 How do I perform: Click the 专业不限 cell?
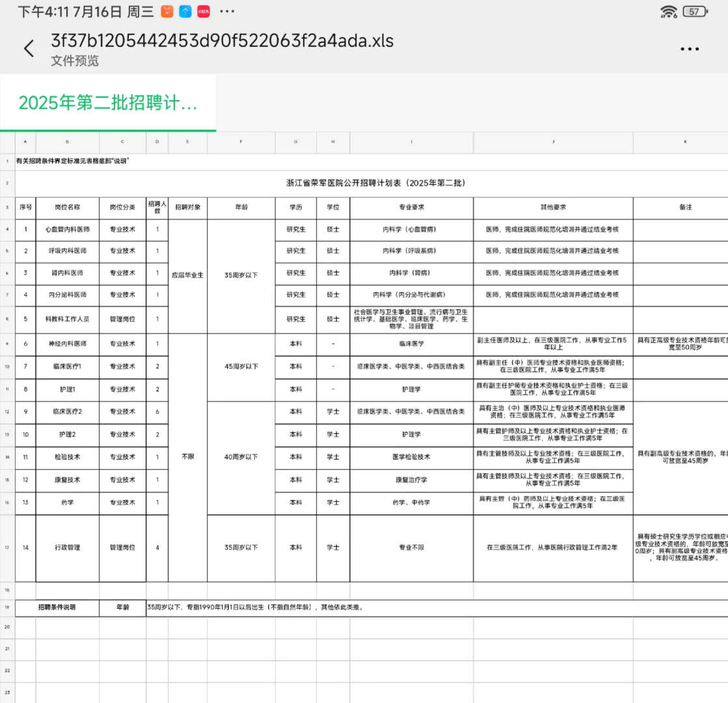point(411,548)
